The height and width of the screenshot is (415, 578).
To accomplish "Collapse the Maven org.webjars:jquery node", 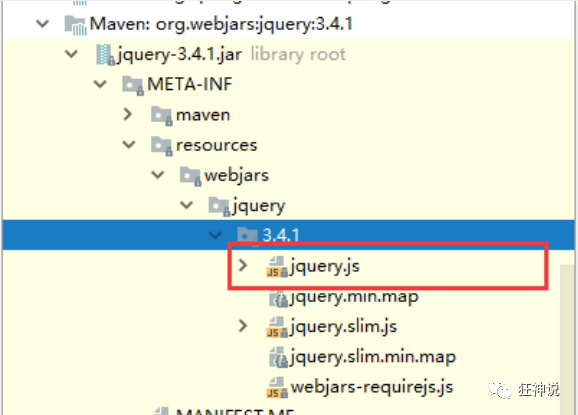I will click(43, 24).
